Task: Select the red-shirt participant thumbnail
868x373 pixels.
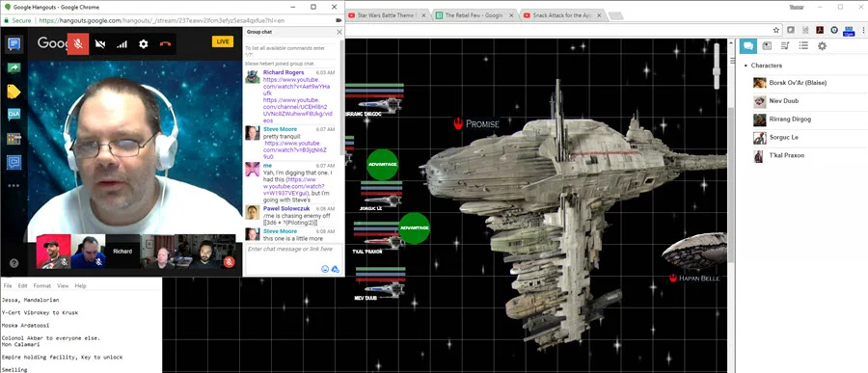Action: click(x=53, y=252)
